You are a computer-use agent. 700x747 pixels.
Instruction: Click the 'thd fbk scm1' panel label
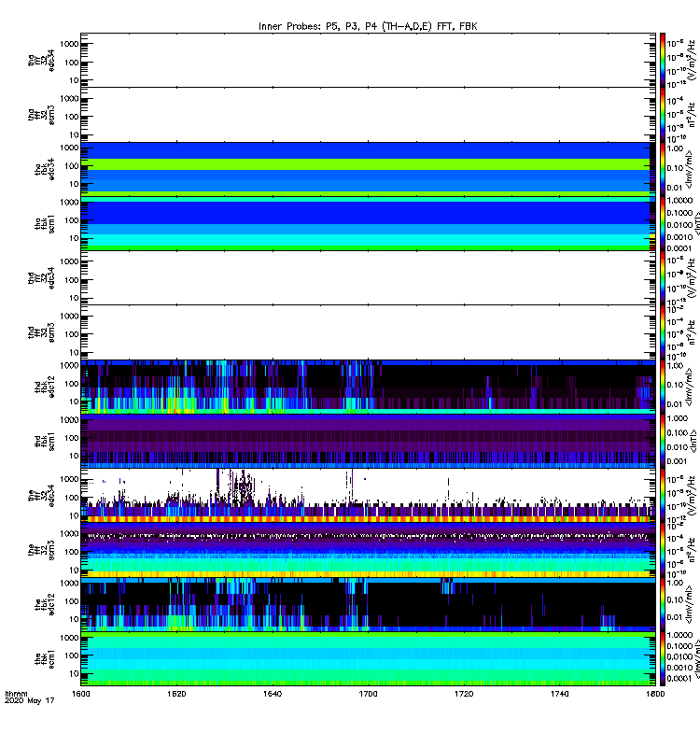pyautogui.click(x=45, y=442)
